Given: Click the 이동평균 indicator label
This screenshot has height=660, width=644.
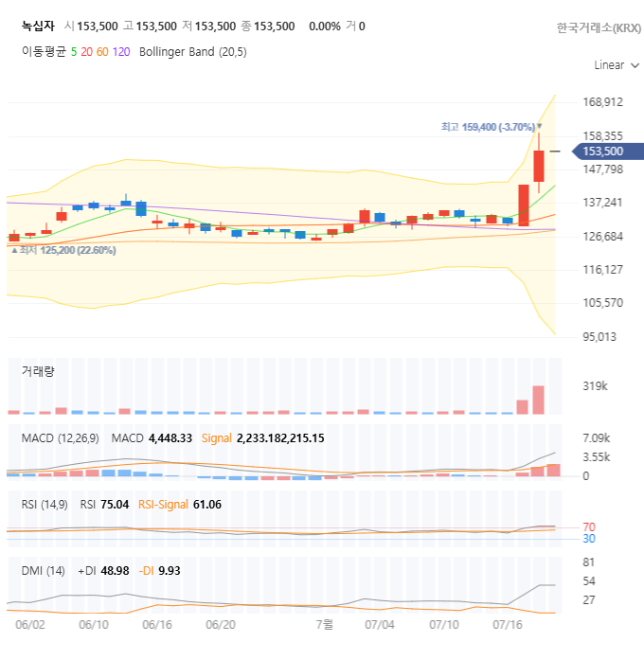Looking at the screenshot, I should [x=44, y=52].
